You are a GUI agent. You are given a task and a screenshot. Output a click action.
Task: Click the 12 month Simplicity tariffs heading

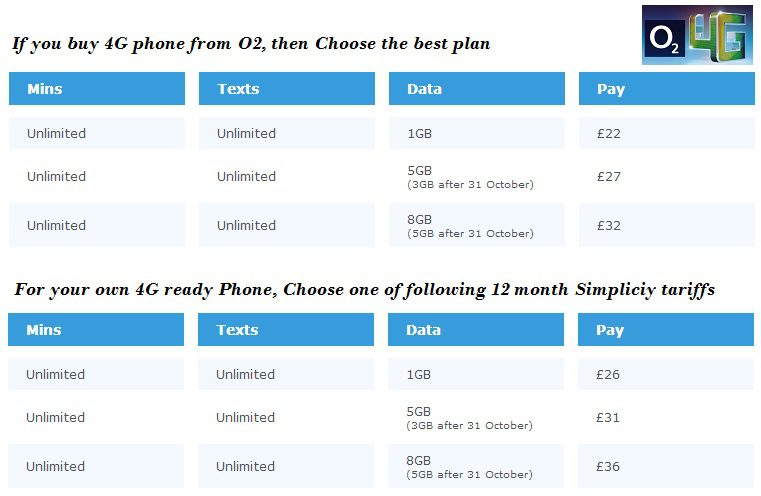tap(364, 290)
